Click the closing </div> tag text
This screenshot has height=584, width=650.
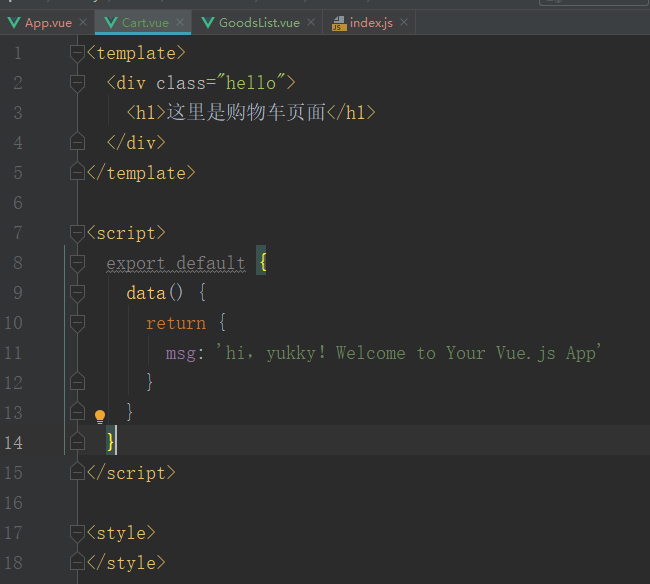(x=136, y=143)
